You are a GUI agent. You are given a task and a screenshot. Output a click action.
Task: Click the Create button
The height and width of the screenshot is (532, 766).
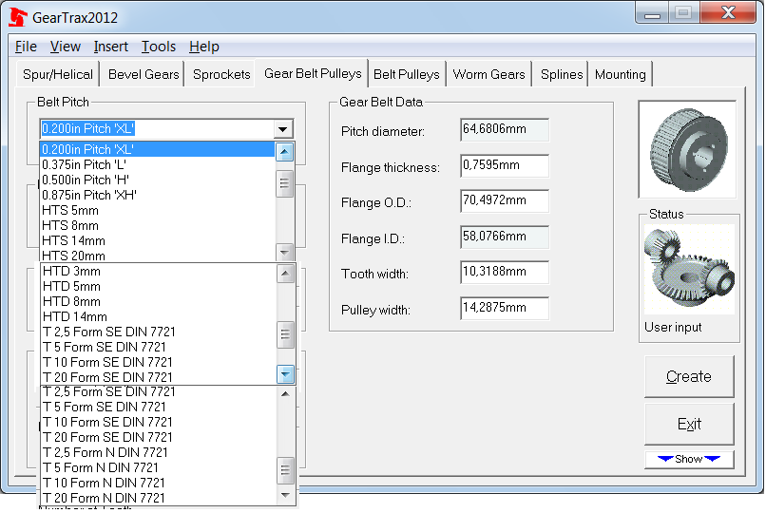point(689,376)
